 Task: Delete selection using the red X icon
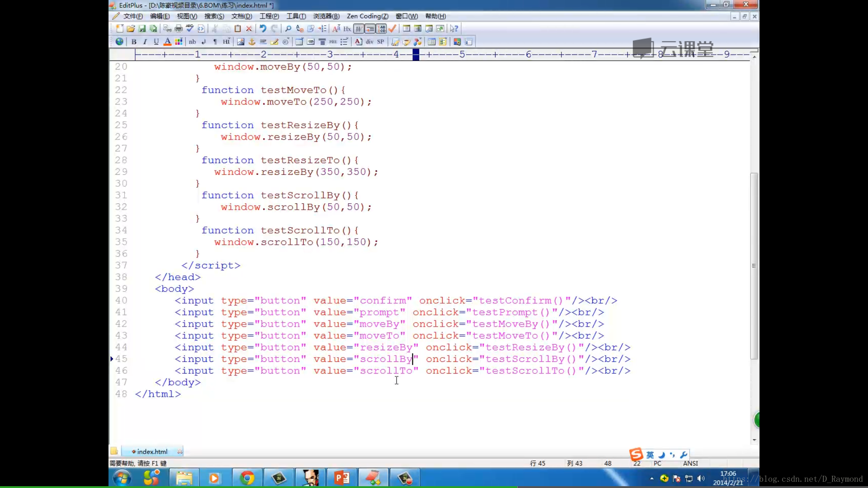pyautogui.click(x=249, y=28)
